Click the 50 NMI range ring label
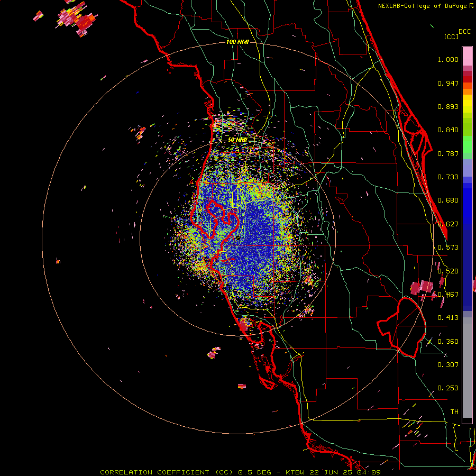The width and height of the screenshot is (476, 476). point(237,140)
